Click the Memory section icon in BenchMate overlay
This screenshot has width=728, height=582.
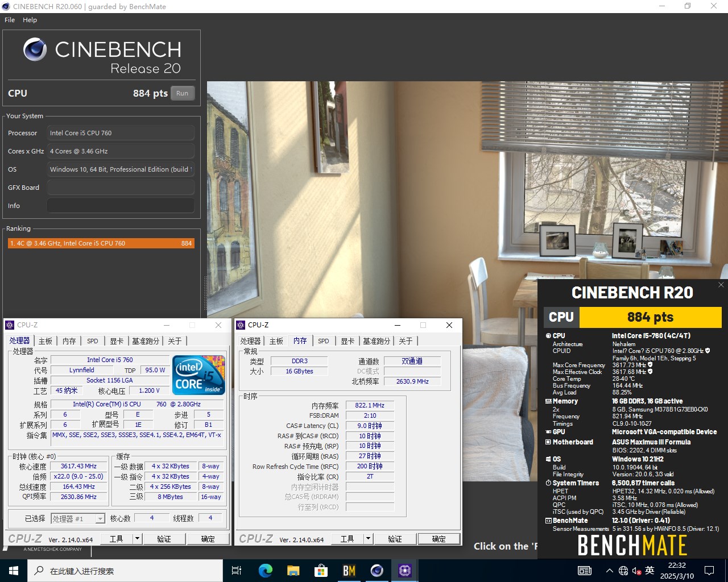tap(549, 401)
